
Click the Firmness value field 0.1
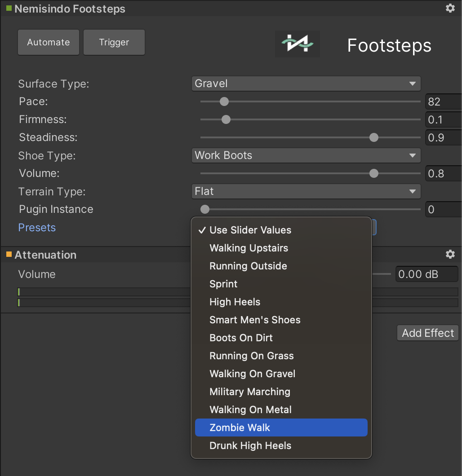(x=444, y=119)
